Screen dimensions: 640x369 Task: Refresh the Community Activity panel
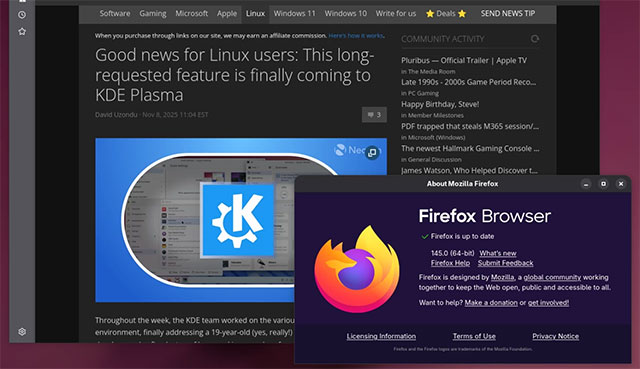(535, 39)
